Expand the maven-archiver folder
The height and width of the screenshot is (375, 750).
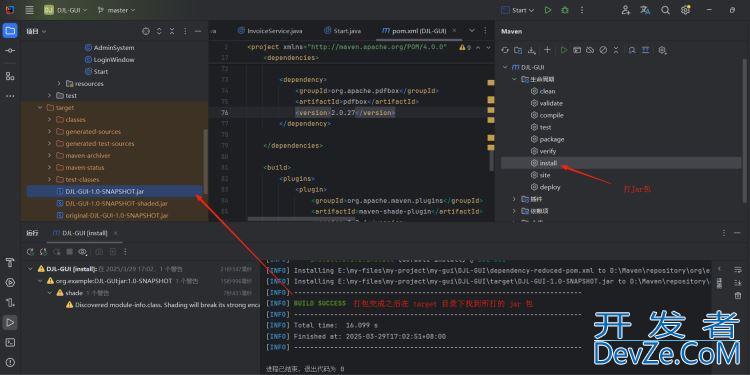[50, 155]
